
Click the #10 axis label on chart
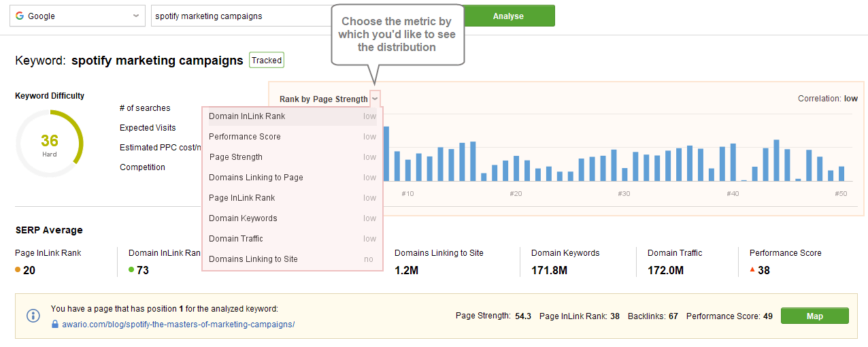pos(407,194)
